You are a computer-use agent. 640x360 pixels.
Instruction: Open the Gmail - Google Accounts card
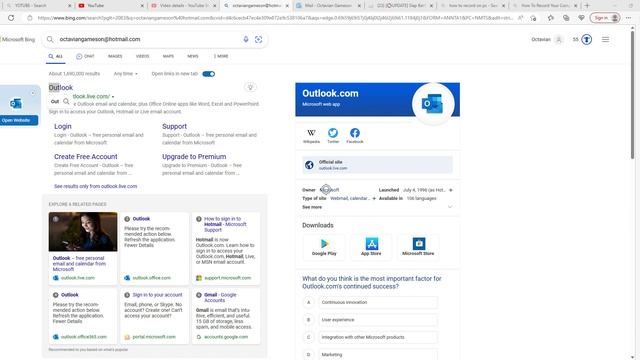coord(226,316)
